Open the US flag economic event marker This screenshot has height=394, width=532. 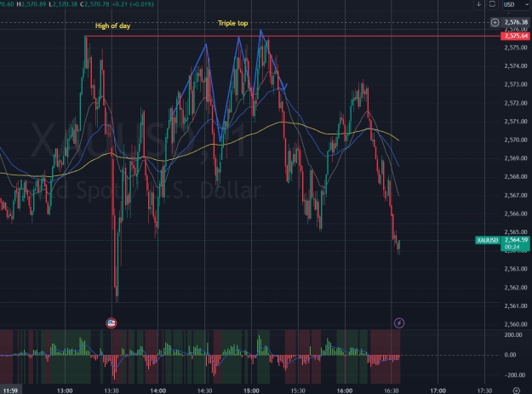[x=112, y=323]
